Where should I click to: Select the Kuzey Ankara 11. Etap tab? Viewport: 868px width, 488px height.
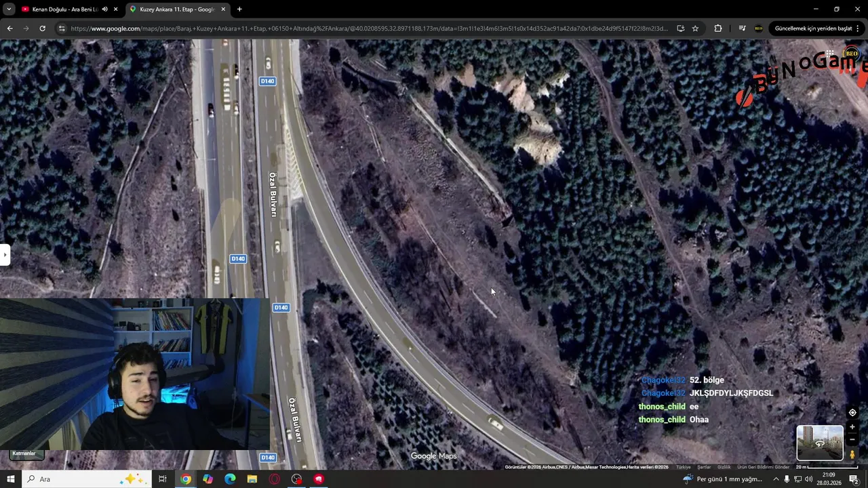(x=177, y=9)
